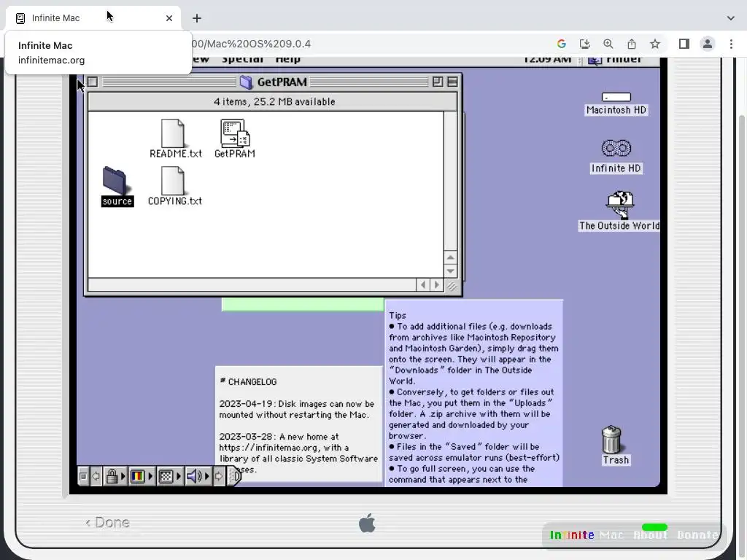The image size is (747, 560).
Task: Open the About link
Action: point(650,535)
